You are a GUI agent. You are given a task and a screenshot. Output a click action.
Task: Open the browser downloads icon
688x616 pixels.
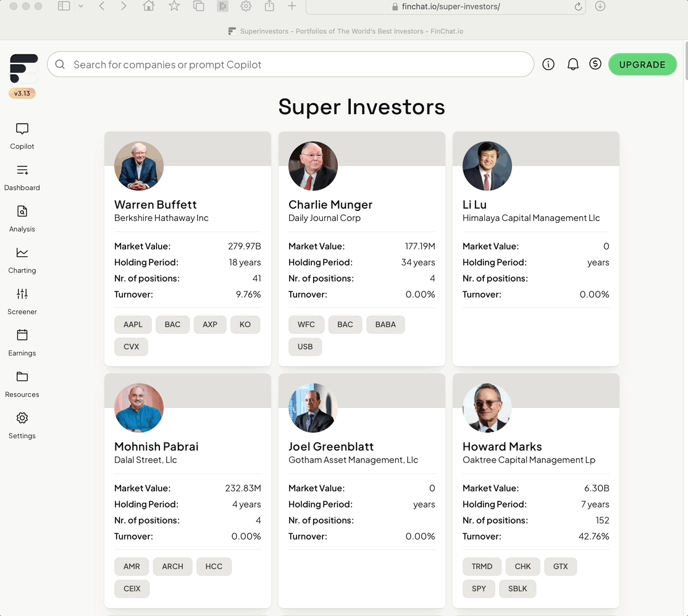point(600,6)
